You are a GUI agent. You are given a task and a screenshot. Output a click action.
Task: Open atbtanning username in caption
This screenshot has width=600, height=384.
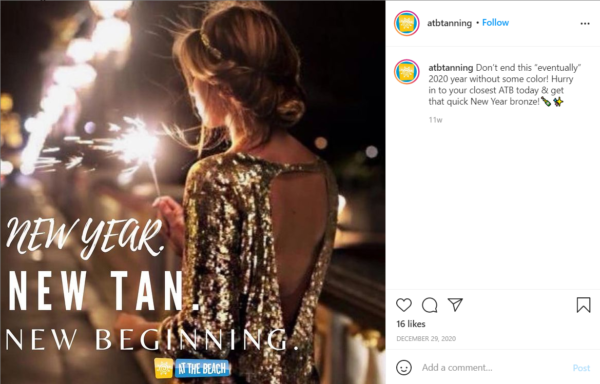450,68
